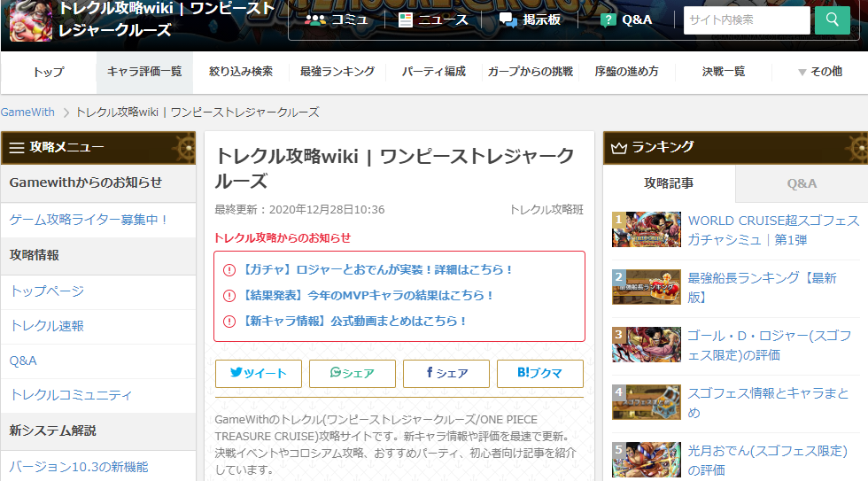Click the green search magnifier button
The height and width of the screenshot is (481, 868).
click(x=832, y=19)
